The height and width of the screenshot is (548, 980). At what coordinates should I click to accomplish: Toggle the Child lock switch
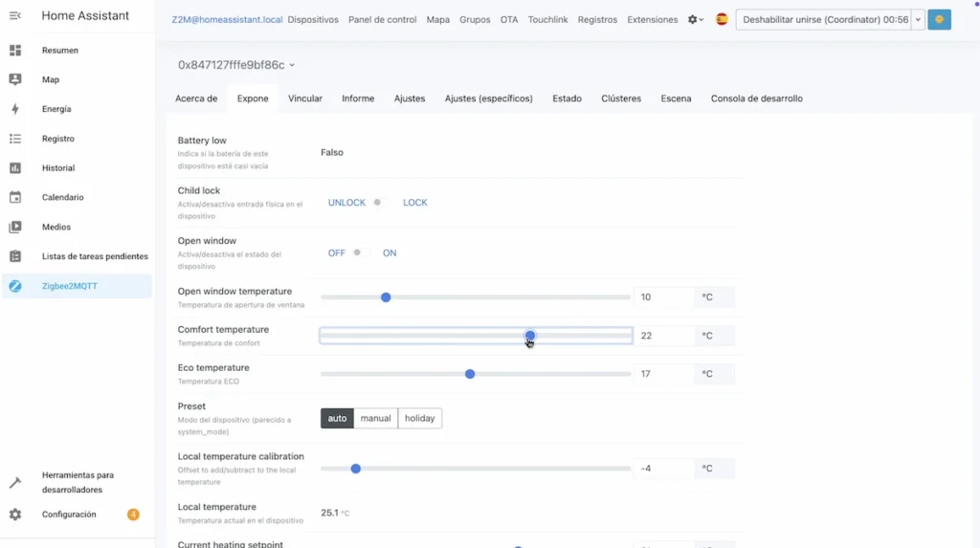pyautogui.click(x=381, y=203)
